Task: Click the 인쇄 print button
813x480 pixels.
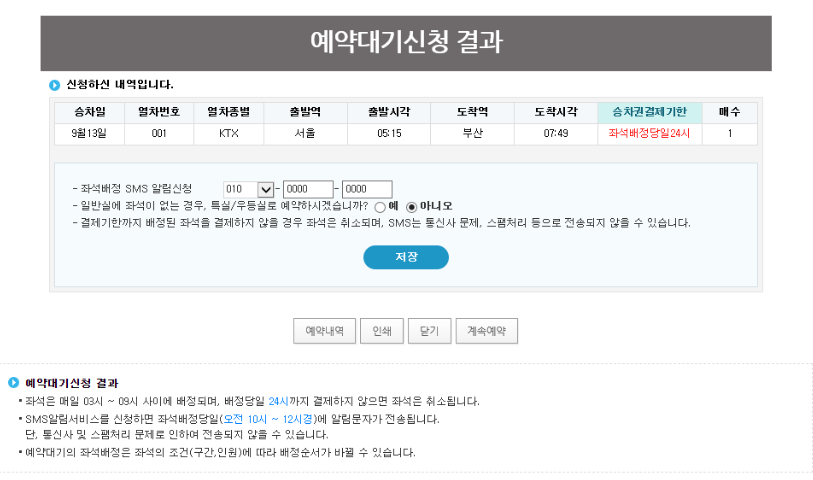Action: (382, 331)
